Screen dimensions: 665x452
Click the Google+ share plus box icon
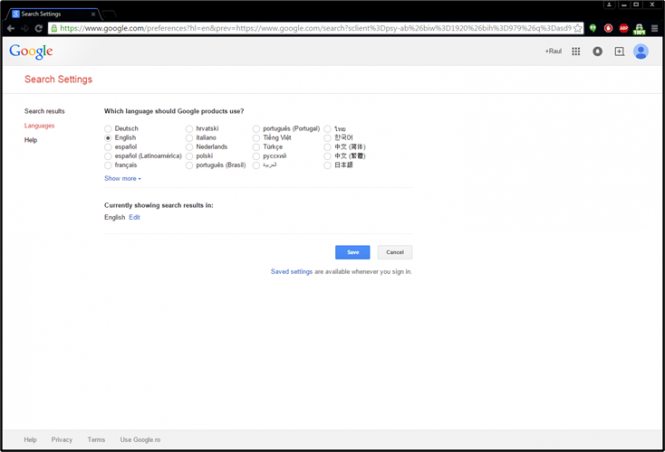pyautogui.click(x=619, y=51)
